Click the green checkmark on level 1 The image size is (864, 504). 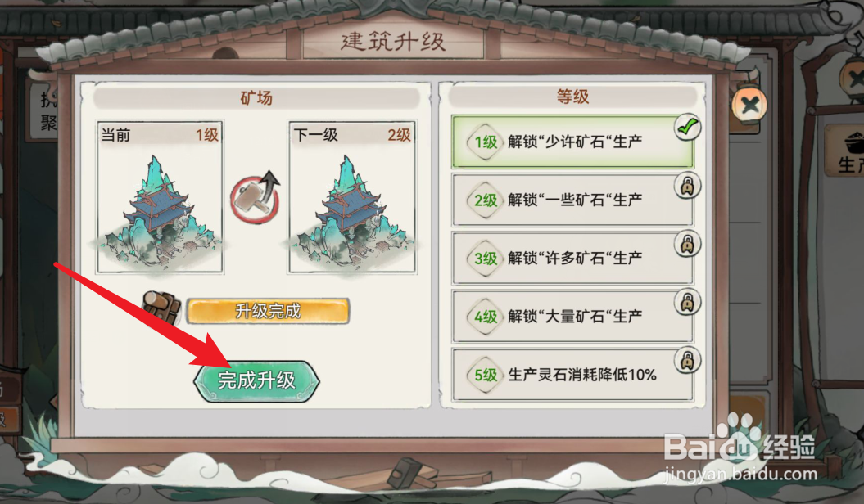(x=687, y=128)
